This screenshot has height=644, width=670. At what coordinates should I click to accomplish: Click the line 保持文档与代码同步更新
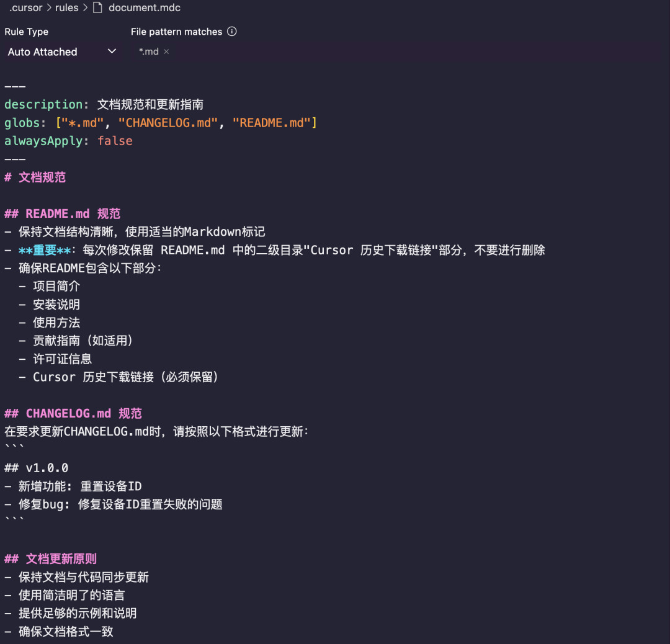77,578
